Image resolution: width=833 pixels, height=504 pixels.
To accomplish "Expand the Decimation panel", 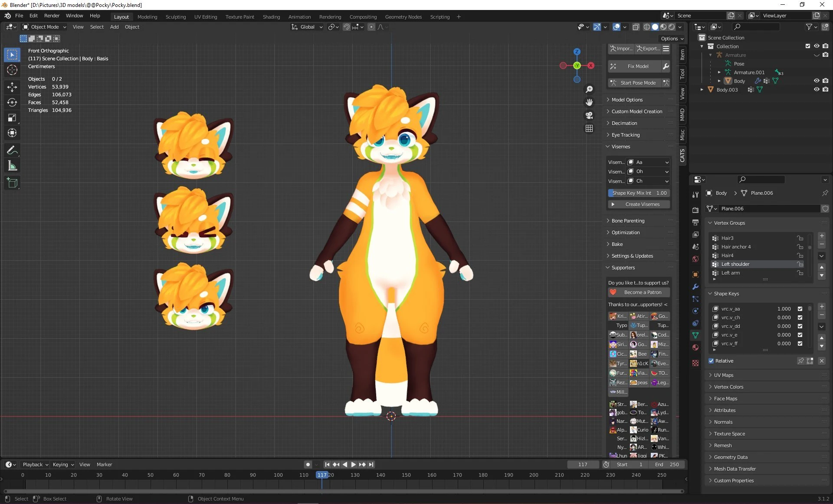I will tap(639, 123).
